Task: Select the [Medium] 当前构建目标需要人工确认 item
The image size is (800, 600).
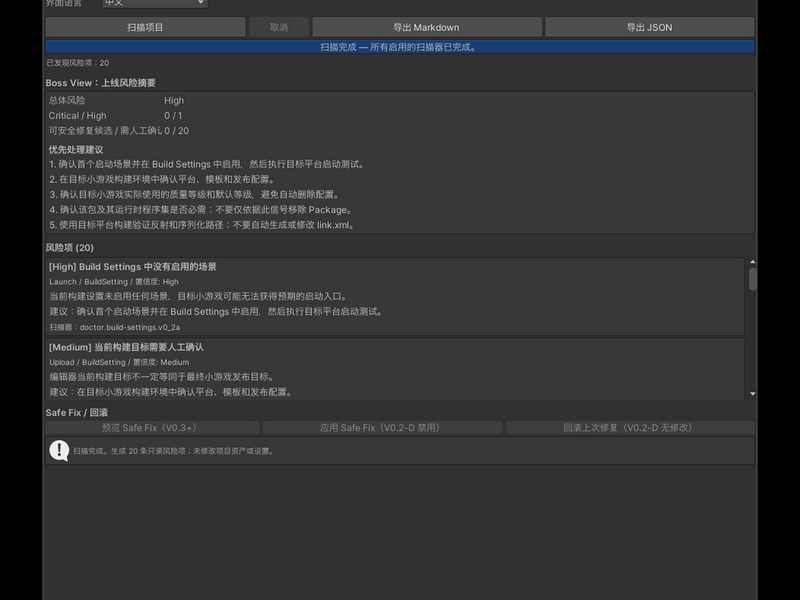Action: [x=395, y=369]
